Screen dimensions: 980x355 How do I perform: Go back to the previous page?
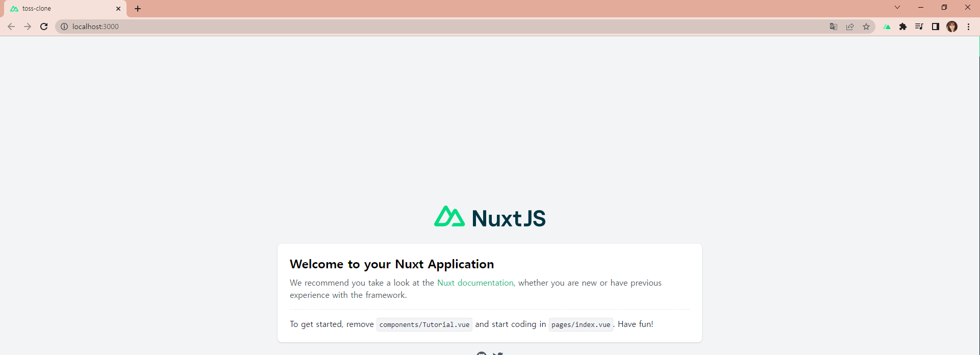tap(11, 27)
